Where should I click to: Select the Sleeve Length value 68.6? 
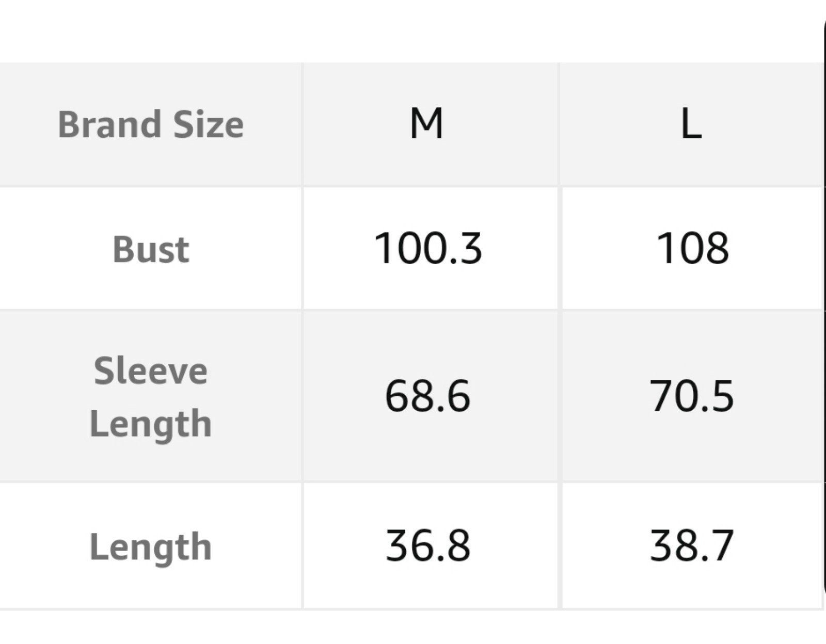coord(428,396)
